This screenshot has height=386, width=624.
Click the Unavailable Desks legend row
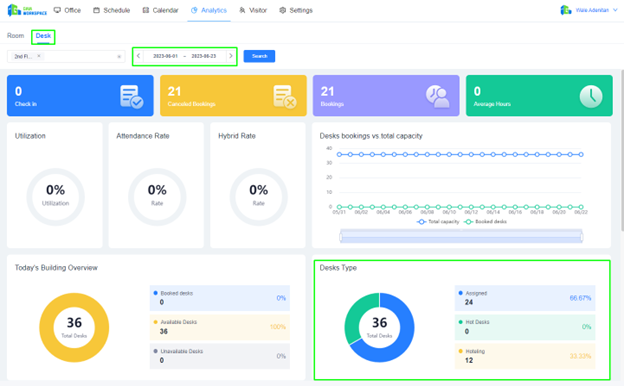point(220,356)
